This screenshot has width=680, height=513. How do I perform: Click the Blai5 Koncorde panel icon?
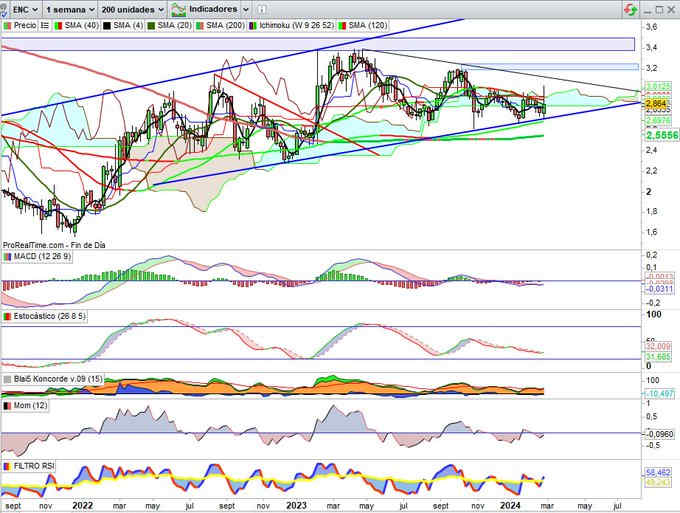point(7,379)
